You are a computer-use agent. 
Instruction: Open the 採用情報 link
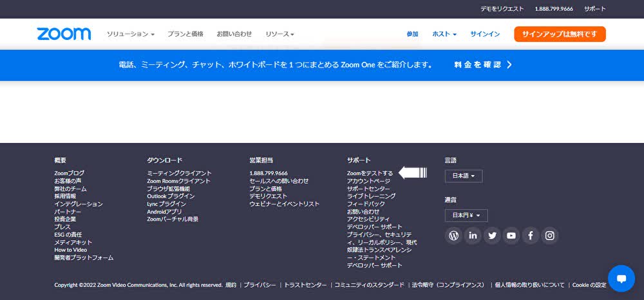tap(65, 196)
